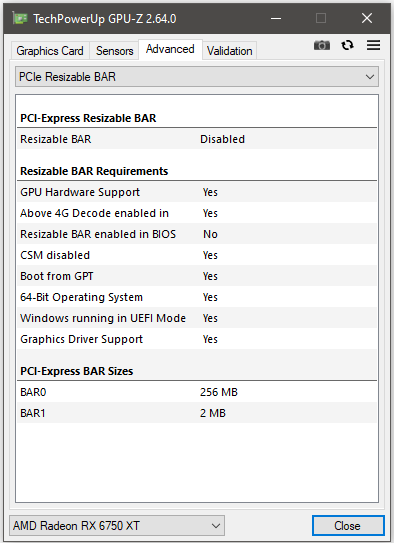The width and height of the screenshot is (394, 543).
Task: Switch to the Graphics Card tab
Action: click(x=50, y=51)
